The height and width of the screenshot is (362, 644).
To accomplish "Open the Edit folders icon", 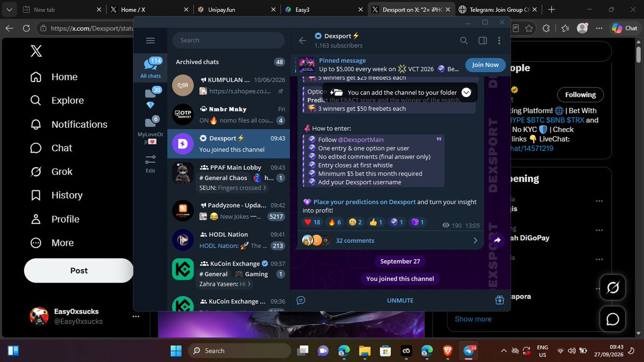I will click(150, 164).
